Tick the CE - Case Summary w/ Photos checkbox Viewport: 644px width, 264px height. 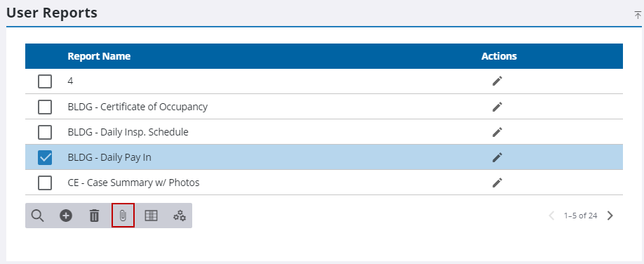tap(45, 183)
